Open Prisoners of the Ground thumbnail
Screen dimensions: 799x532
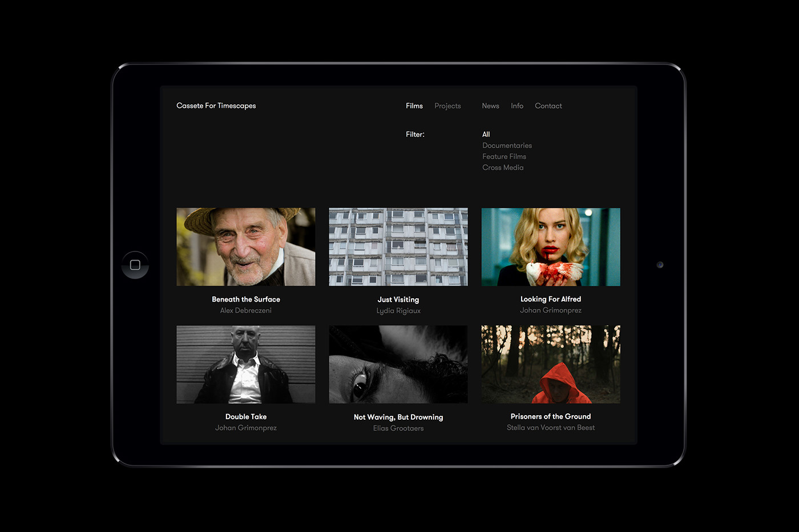tap(550, 364)
